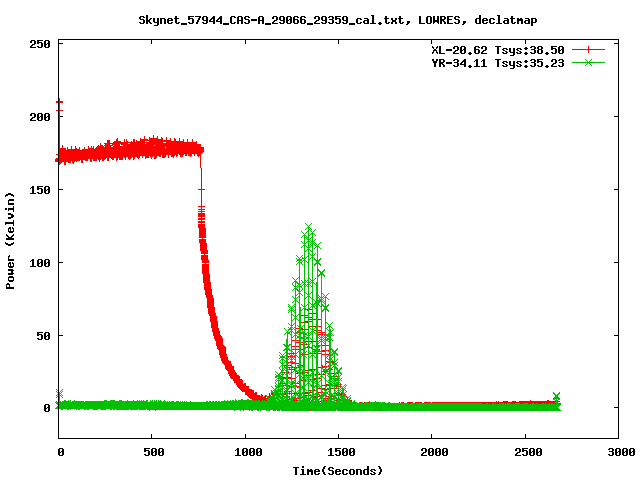Click the green cross legend line sample

[x=588, y=62]
